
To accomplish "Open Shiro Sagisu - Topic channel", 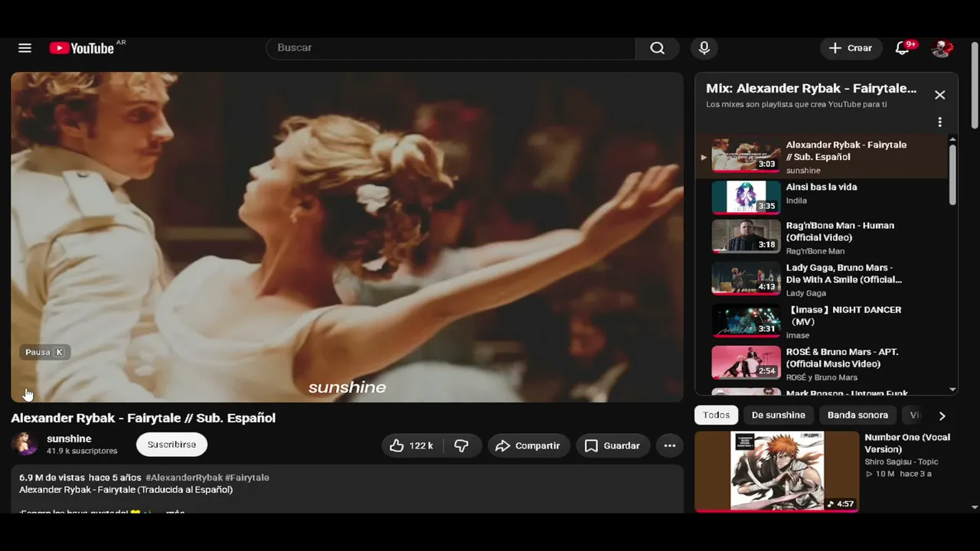I will tap(901, 462).
